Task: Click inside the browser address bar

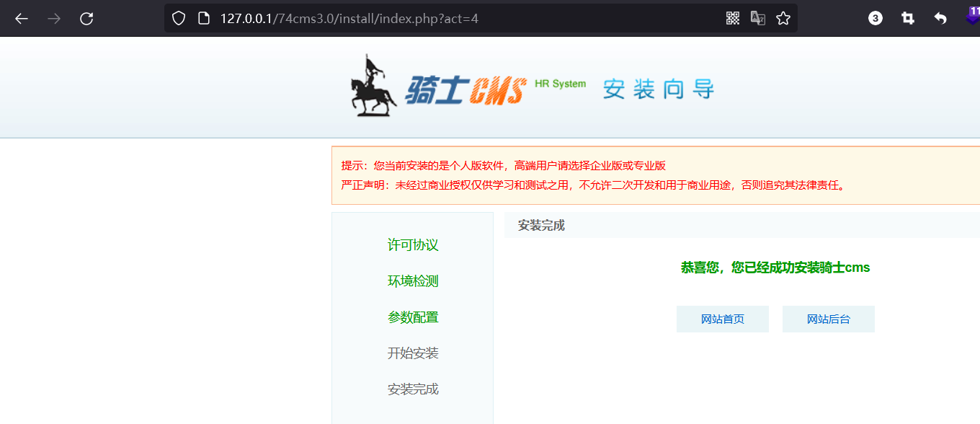Action: point(432,18)
